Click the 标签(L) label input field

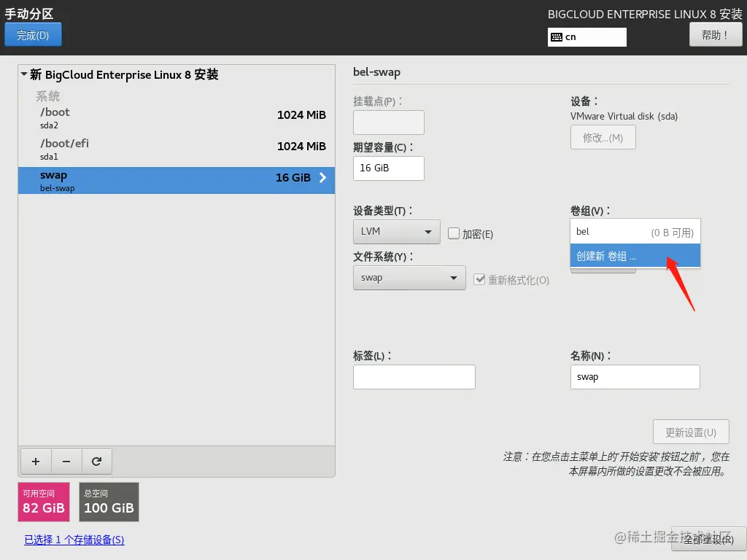click(414, 377)
